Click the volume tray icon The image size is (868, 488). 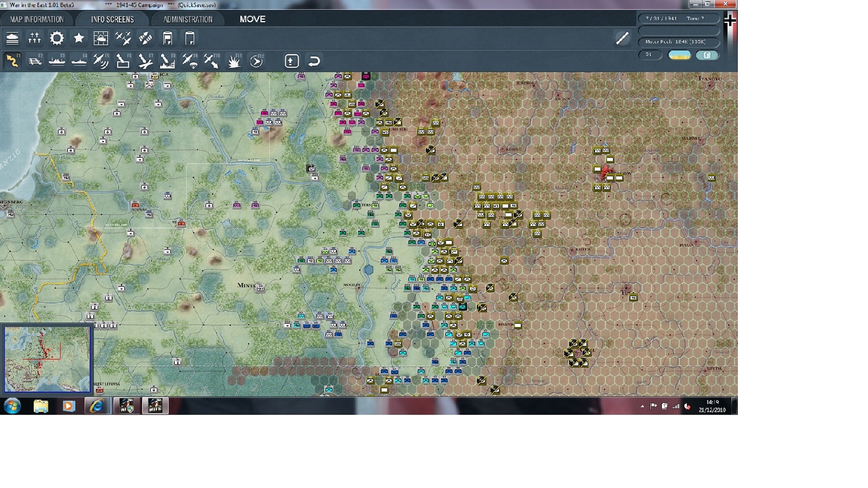click(687, 406)
